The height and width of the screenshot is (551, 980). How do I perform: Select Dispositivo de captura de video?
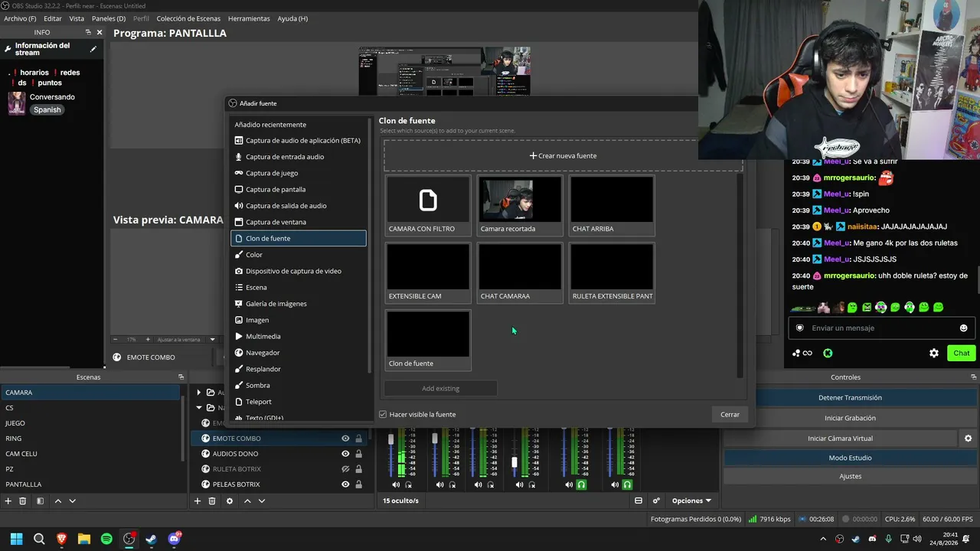tap(299, 271)
